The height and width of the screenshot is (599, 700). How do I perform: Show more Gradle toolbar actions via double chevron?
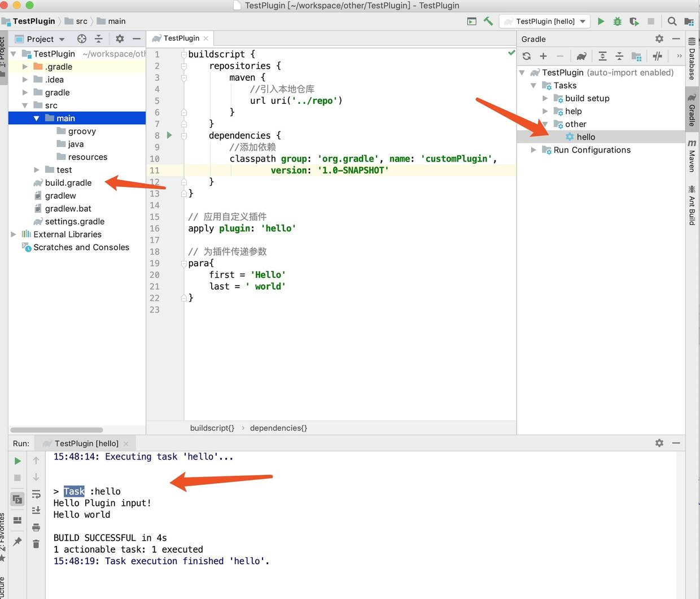pos(679,56)
